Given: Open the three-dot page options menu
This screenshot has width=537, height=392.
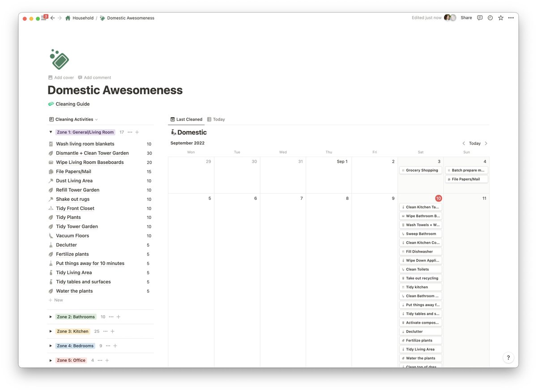Looking at the screenshot, I should [511, 18].
